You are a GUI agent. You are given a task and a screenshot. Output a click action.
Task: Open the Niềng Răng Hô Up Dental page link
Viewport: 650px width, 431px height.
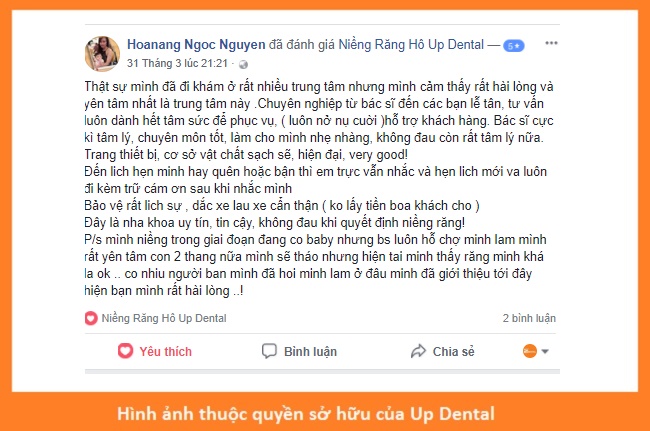click(411, 45)
